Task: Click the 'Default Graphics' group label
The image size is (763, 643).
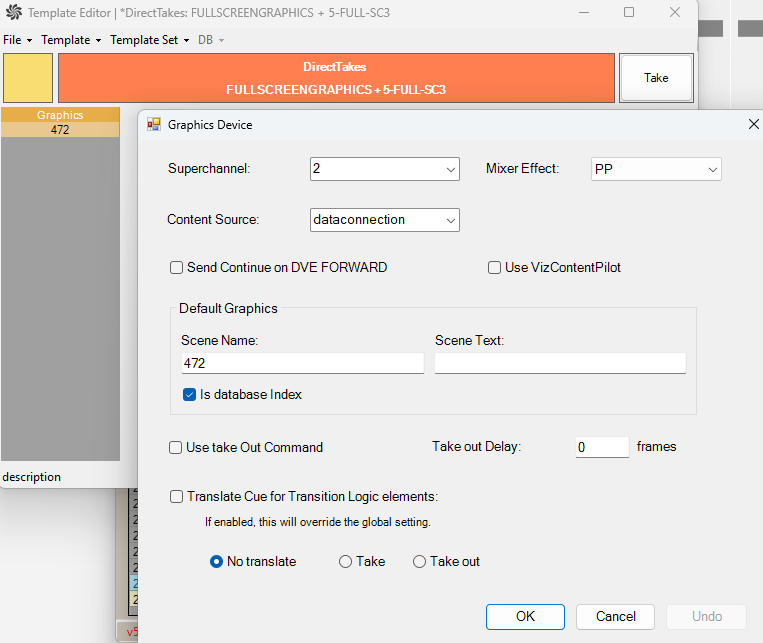Action: click(x=228, y=309)
